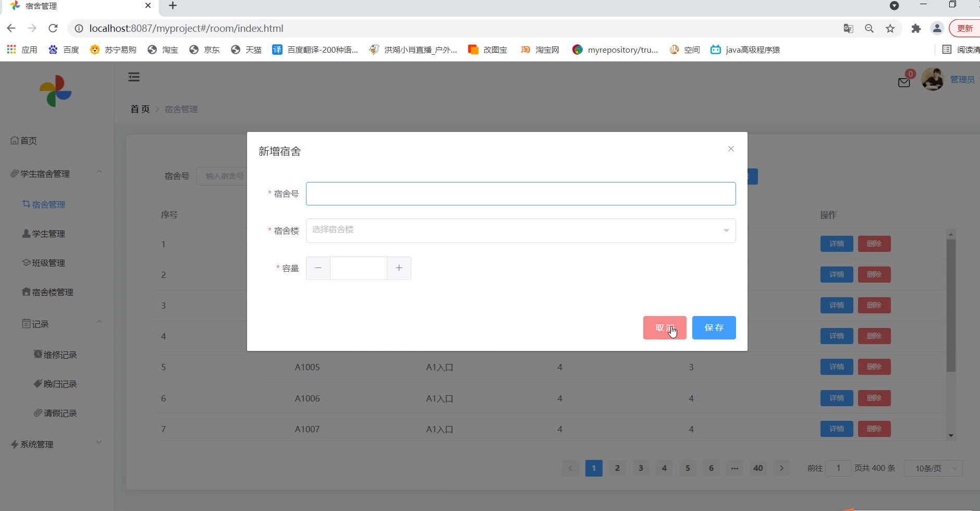980x511 pixels.
Task: Click the browser reload icon
Action: coord(53,28)
